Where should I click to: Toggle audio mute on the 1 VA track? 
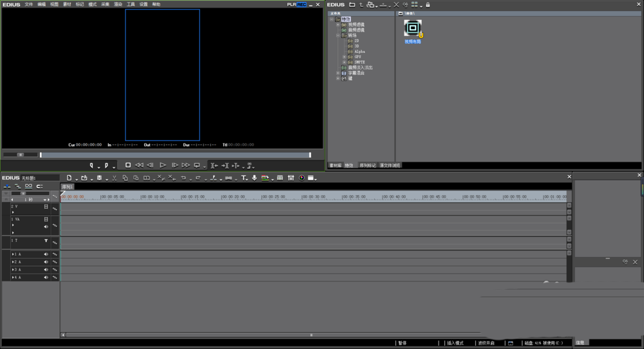coord(46,226)
